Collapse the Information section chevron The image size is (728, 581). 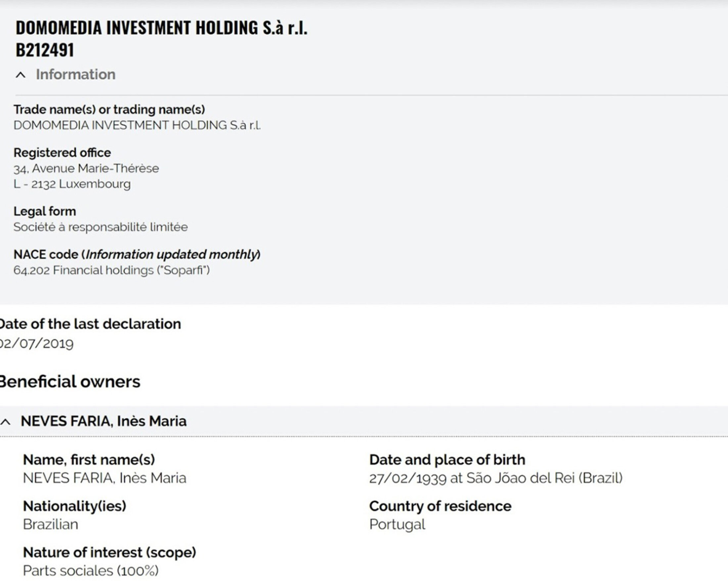(x=21, y=75)
